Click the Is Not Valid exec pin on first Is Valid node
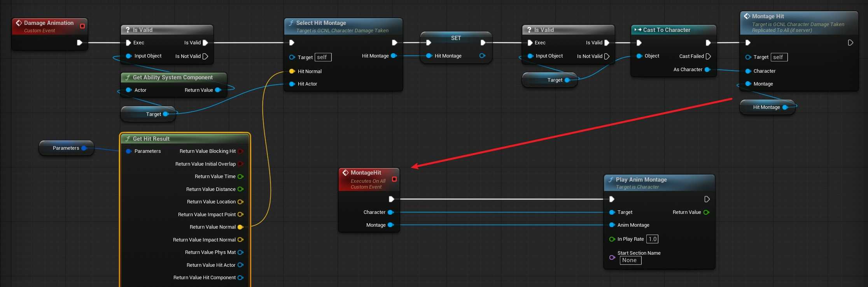Image resolution: width=868 pixels, height=287 pixels. click(x=206, y=56)
